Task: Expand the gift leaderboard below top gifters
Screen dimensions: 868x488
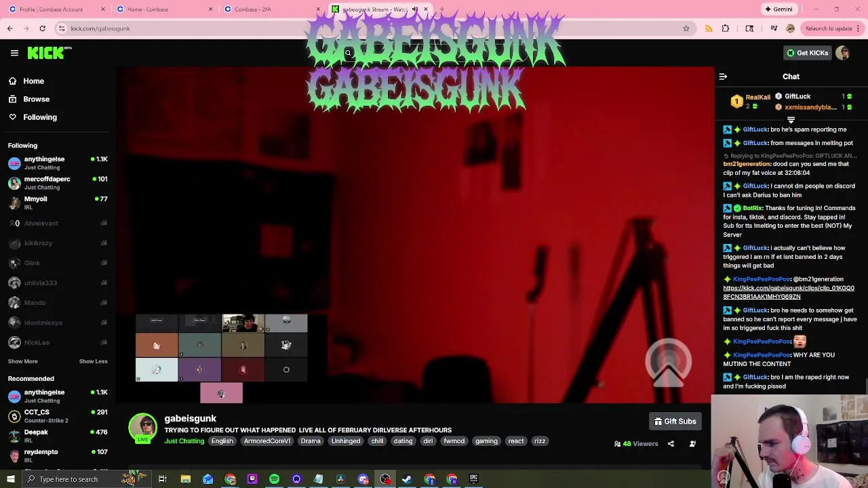Action: [791, 120]
